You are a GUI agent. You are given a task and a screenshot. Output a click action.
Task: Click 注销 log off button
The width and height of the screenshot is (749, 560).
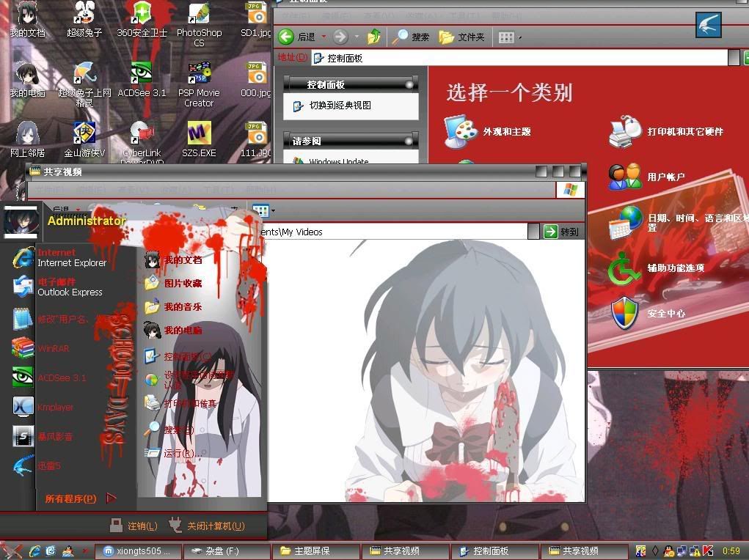coord(134,526)
